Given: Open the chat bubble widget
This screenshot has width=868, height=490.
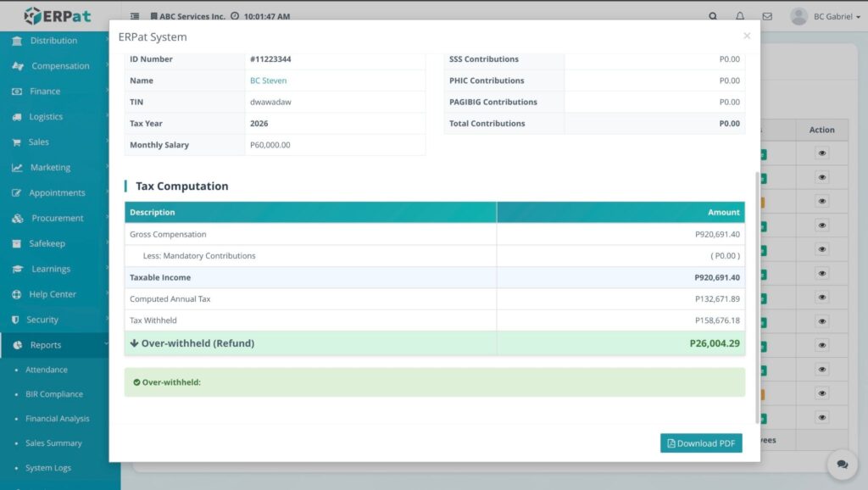Looking at the screenshot, I should (x=842, y=464).
